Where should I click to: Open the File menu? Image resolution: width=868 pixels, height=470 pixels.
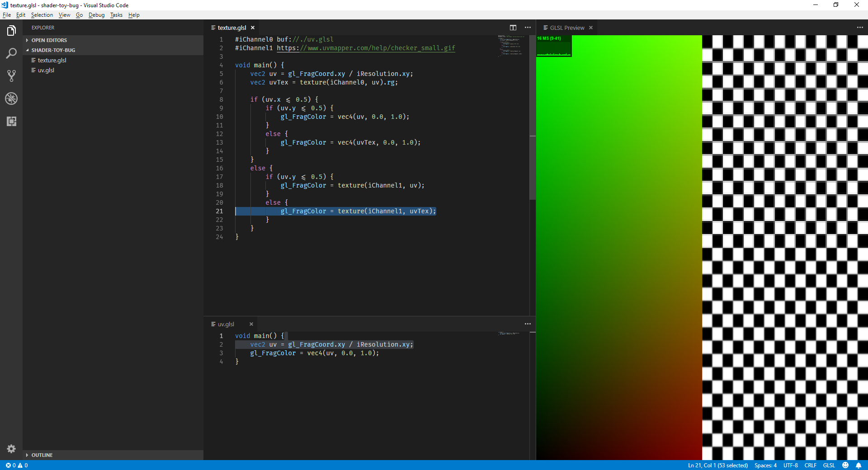point(7,15)
